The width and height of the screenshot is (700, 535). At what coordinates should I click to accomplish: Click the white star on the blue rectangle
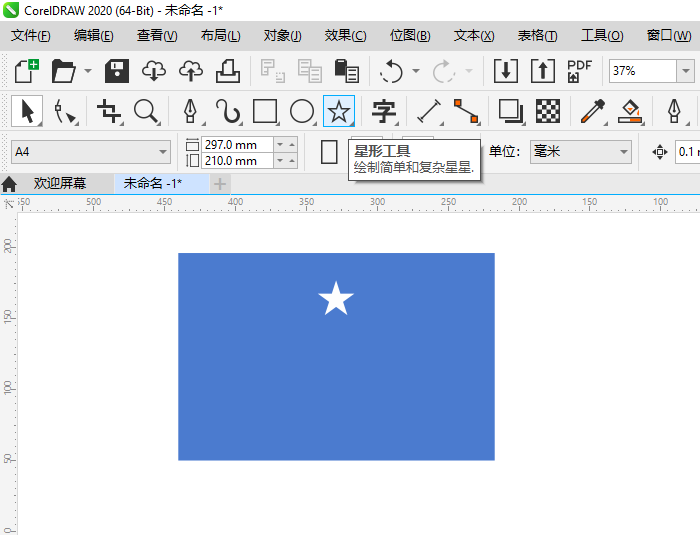[x=336, y=299]
